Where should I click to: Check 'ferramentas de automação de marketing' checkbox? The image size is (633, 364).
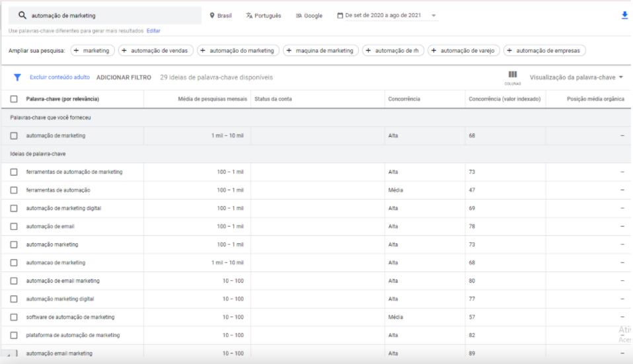tap(14, 172)
